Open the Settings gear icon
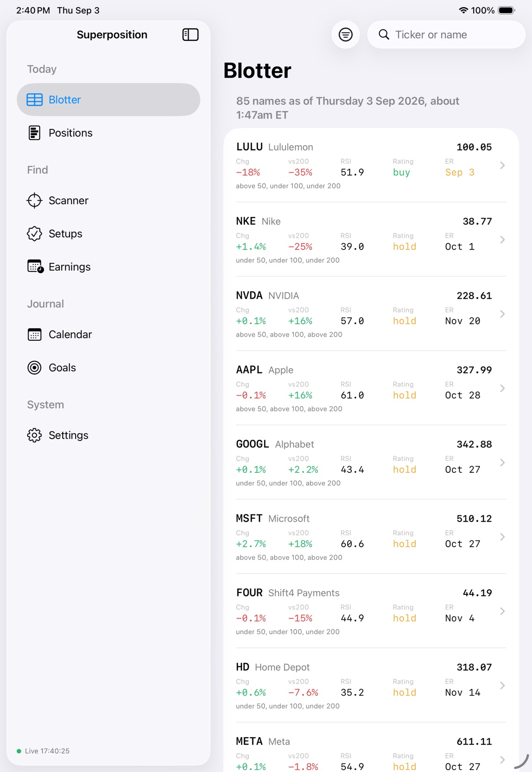This screenshot has width=532, height=772. [34, 435]
